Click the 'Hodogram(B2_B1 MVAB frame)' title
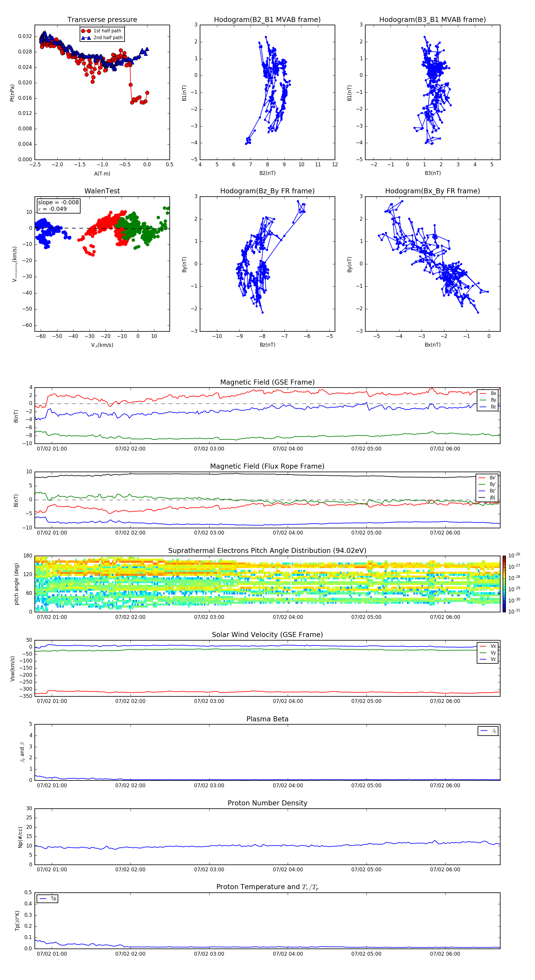 click(x=267, y=19)
